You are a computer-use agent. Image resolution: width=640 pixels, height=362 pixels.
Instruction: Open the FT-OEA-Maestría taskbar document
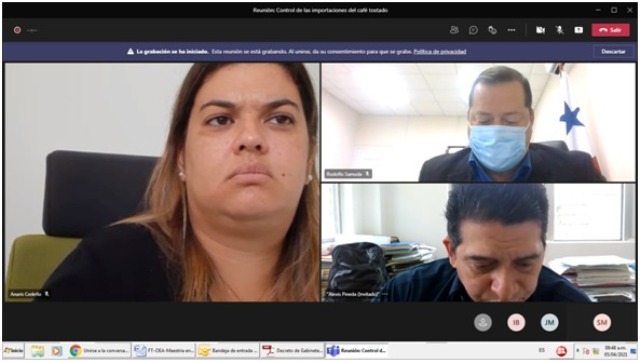164,351
